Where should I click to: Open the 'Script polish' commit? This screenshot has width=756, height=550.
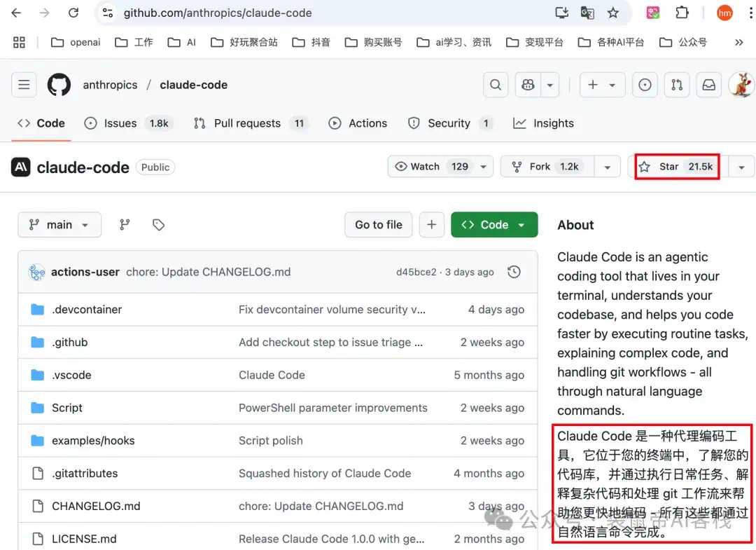click(x=270, y=441)
